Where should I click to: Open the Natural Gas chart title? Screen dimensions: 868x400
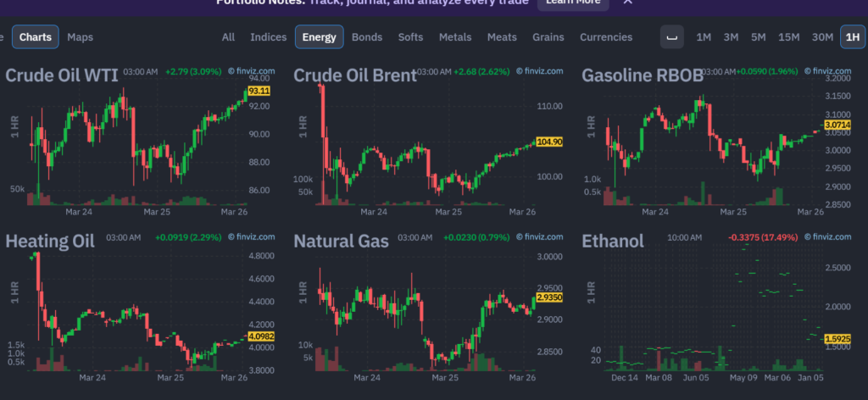click(x=341, y=242)
